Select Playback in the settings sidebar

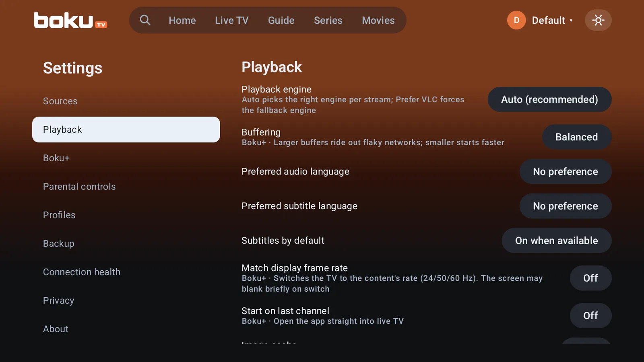coord(126,130)
